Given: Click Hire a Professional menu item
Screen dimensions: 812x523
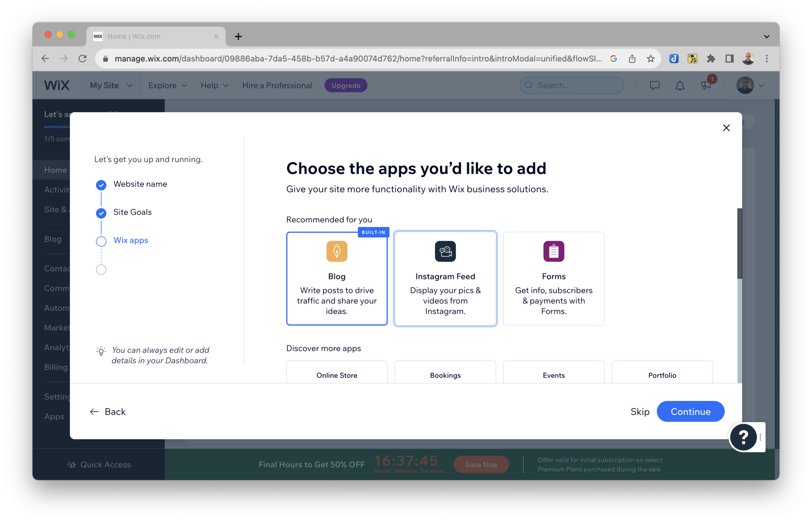Looking at the screenshot, I should point(277,85).
